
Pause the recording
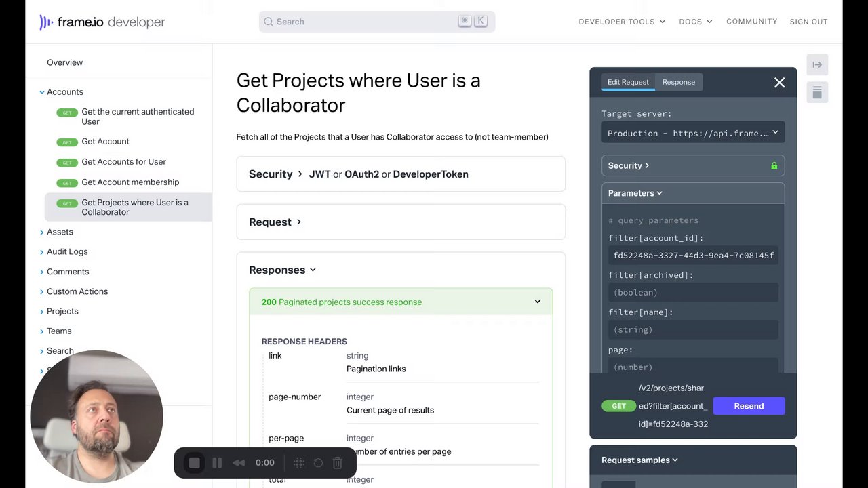tap(217, 463)
